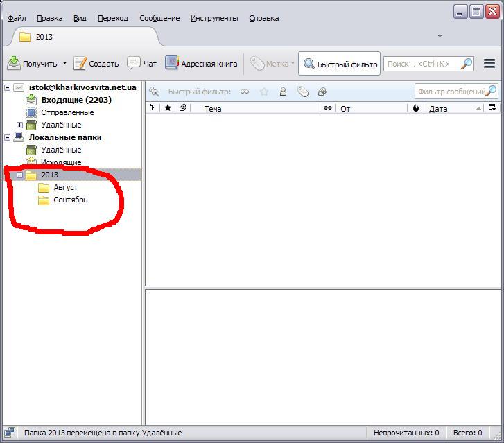Toggle the unread messages filter glasses icon
504x443 pixels.
[x=245, y=92]
